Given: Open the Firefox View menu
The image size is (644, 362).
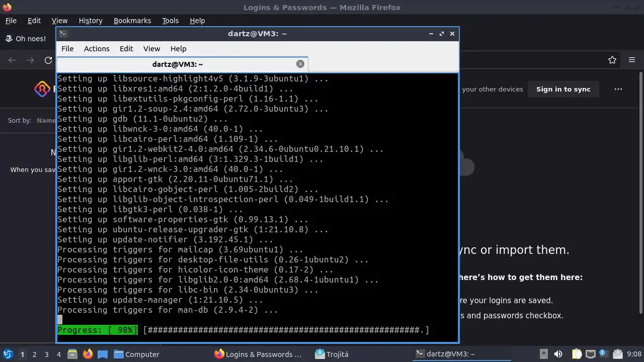Looking at the screenshot, I should [x=59, y=21].
